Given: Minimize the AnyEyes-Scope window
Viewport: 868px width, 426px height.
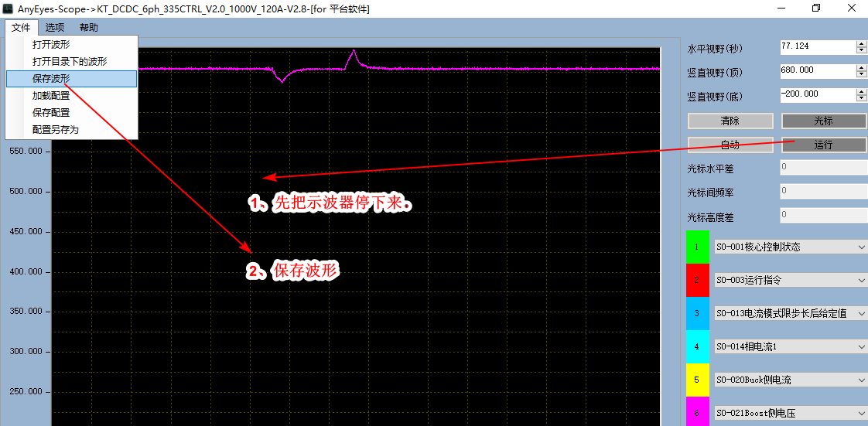Looking at the screenshot, I should point(781,9).
